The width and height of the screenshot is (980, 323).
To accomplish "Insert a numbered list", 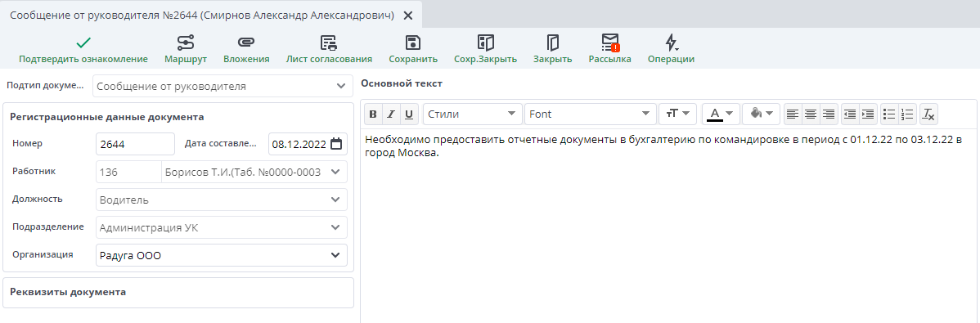I will click(x=907, y=114).
